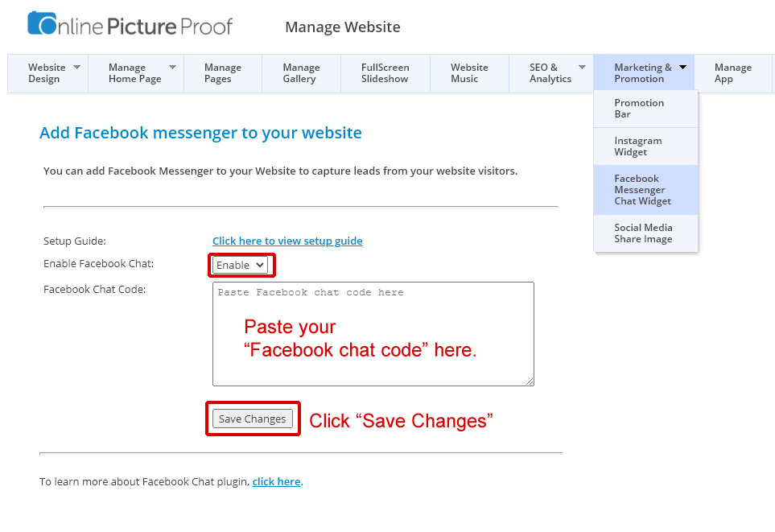Select Promotion Bar from the dropdown menu
Screen dimensions: 775x532
click(645, 109)
